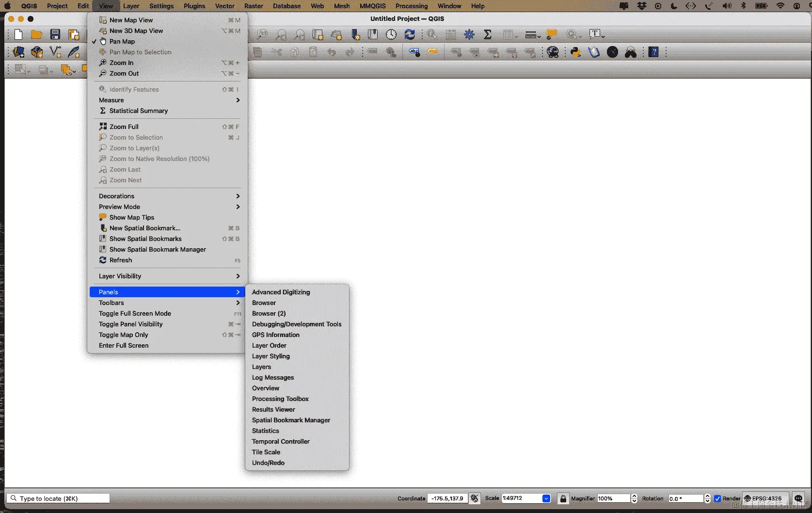Image resolution: width=812 pixels, height=513 pixels.
Task: Toggle the scale lock padlock icon
Action: 563,498
